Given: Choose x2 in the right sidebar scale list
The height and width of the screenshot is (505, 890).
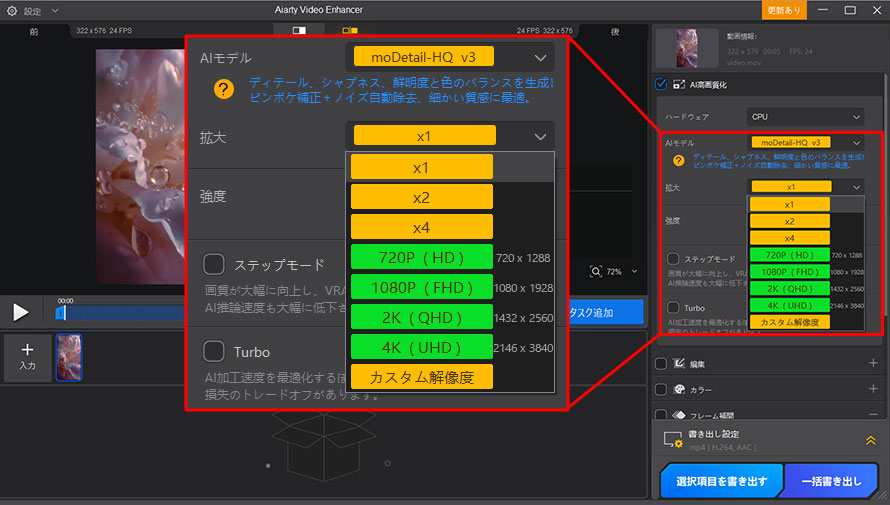Looking at the screenshot, I should coord(790,221).
